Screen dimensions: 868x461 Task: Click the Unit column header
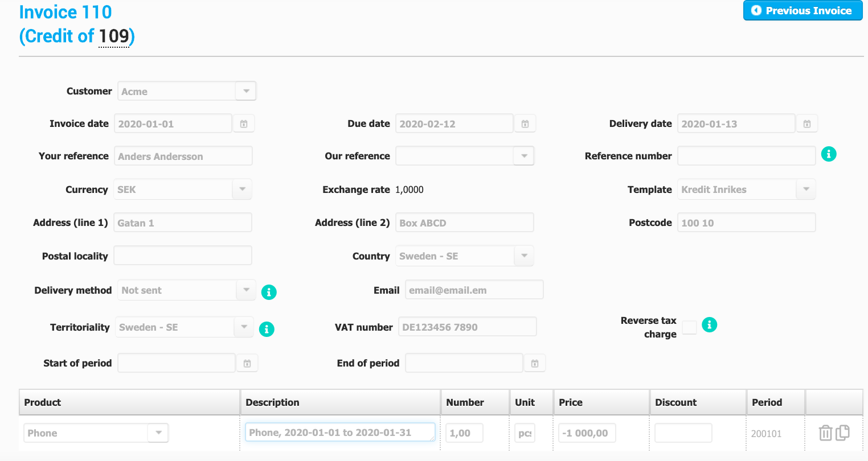tap(531, 402)
